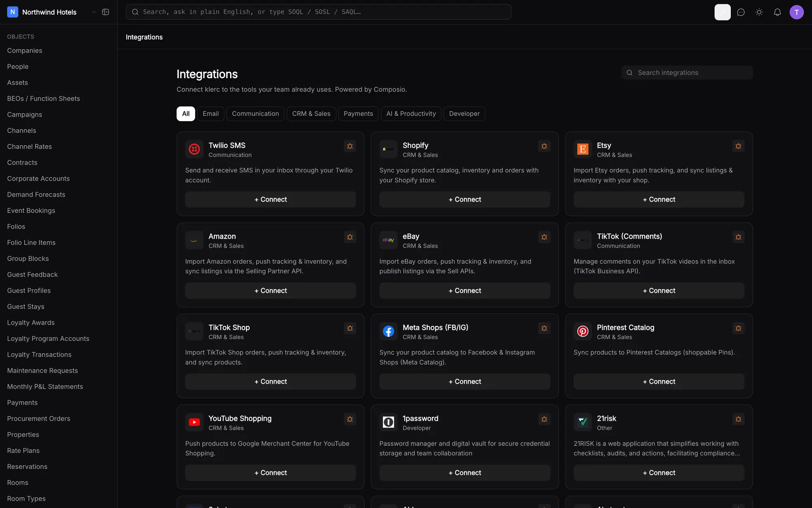Connect the Meta Shops (FB/IG) integration
812x508 pixels.
click(464, 382)
